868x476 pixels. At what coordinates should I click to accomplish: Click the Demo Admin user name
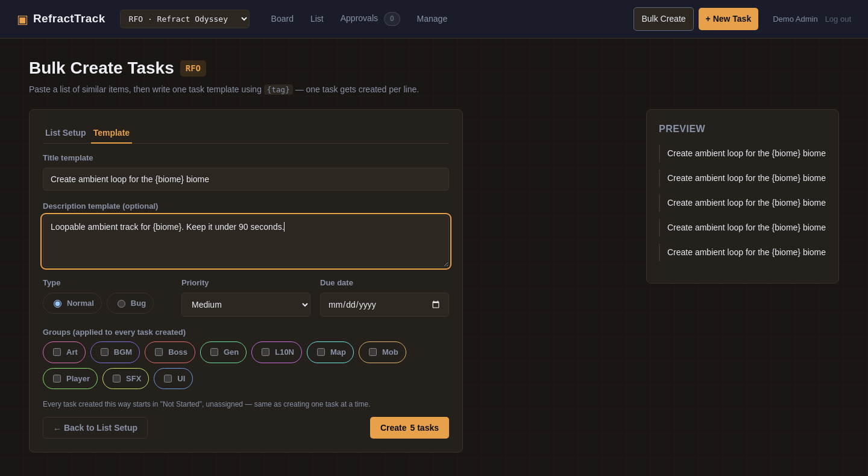coord(795,19)
